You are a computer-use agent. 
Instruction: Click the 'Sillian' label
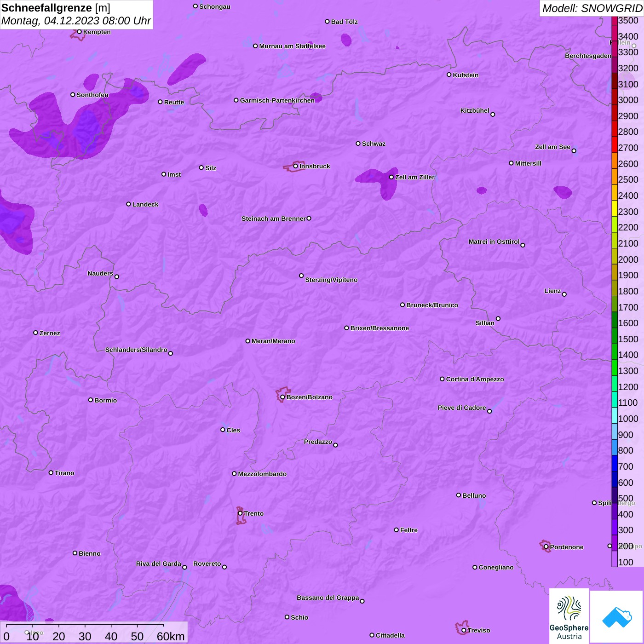[x=485, y=323]
